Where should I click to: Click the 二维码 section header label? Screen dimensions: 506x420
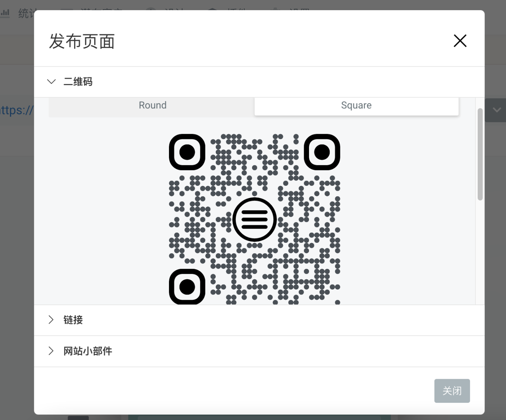pos(78,81)
